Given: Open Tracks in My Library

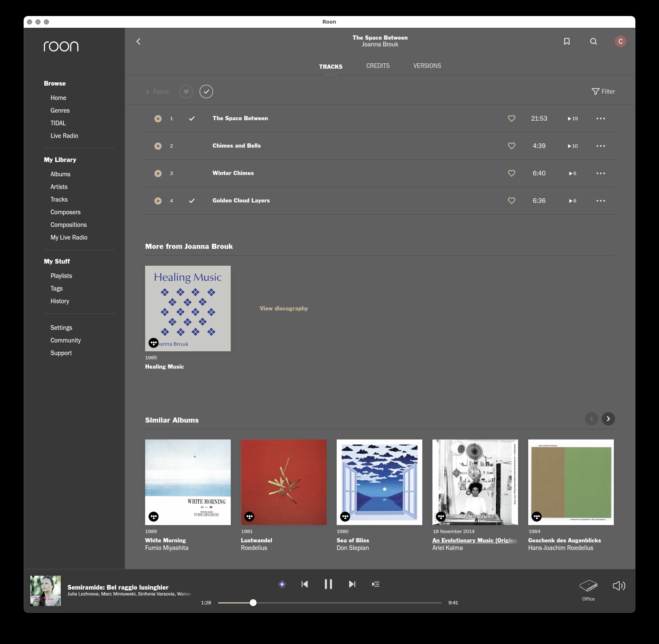Looking at the screenshot, I should point(59,199).
